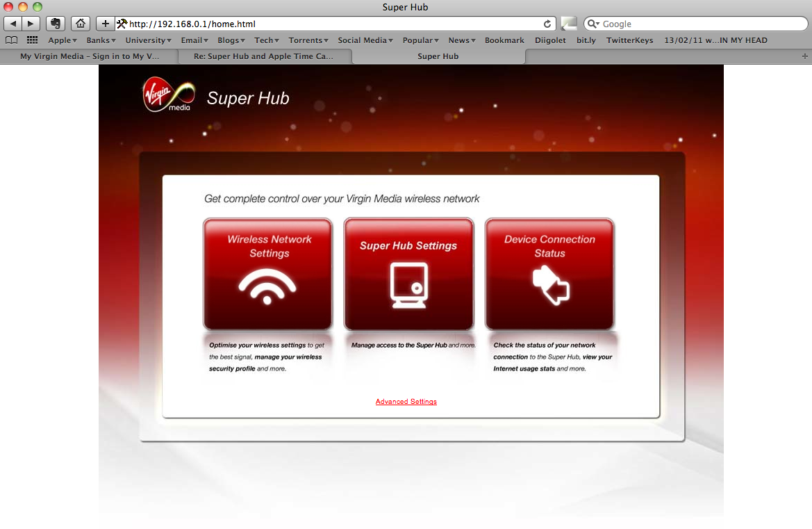
Task: Click the Virgin Media logo
Action: (168, 95)
